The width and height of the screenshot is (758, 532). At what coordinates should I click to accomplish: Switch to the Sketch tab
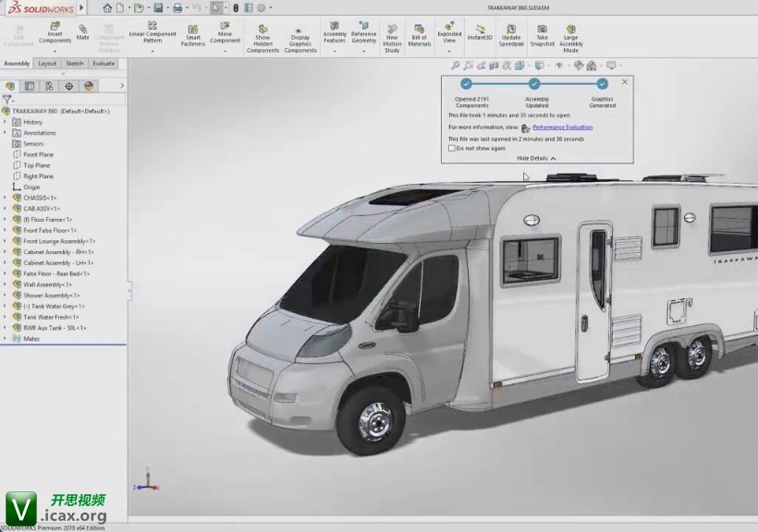(75, 64)
